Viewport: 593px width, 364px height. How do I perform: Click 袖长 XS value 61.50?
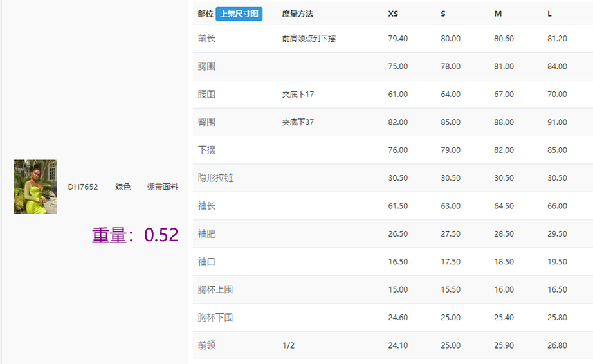tap(398, 206)
